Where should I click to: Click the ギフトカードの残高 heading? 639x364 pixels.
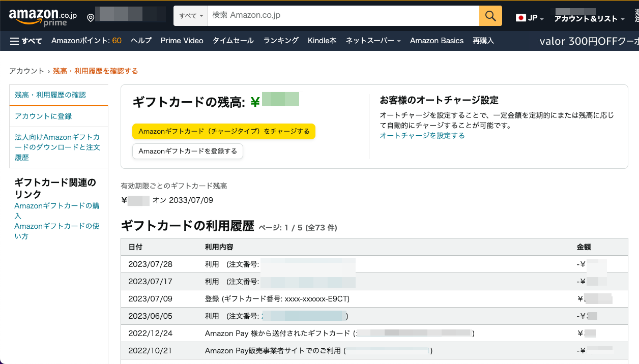pyautogui.click(x=189, y=102)
